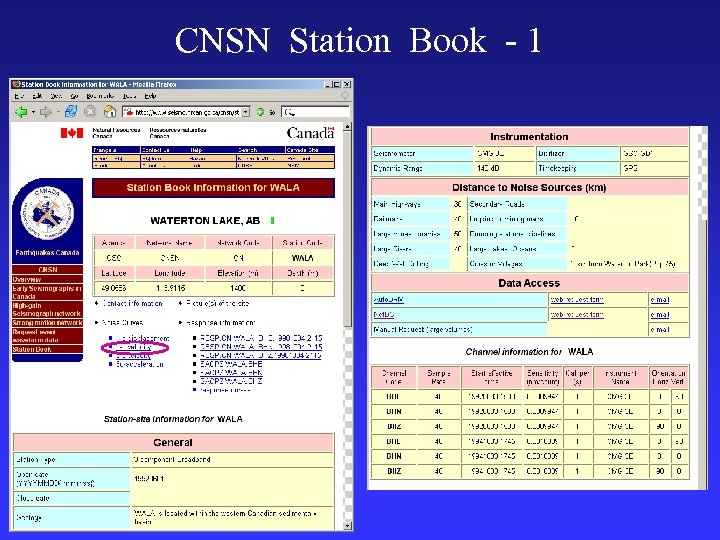Click the Canada wordmark logo
Image resolution: width=720 pixels, height=540 pixels.
(310, 133)
